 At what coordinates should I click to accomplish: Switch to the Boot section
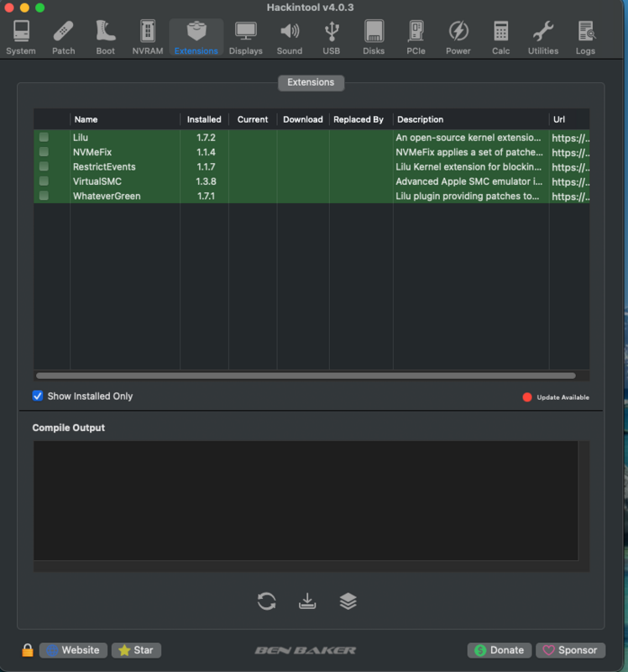pos(106,38)
